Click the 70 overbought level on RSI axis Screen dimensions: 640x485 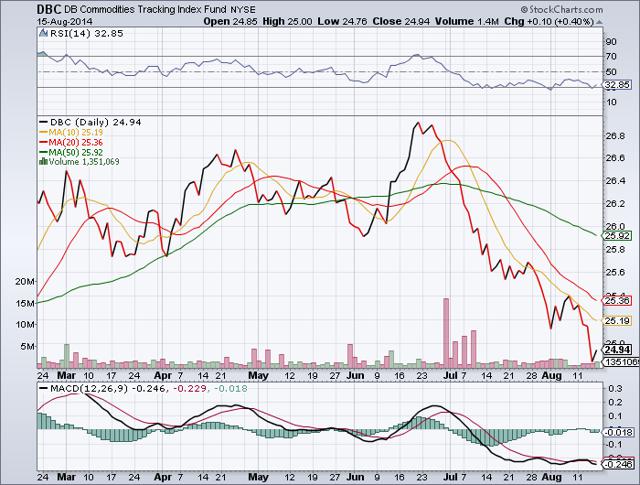click(x=611, y=56)
